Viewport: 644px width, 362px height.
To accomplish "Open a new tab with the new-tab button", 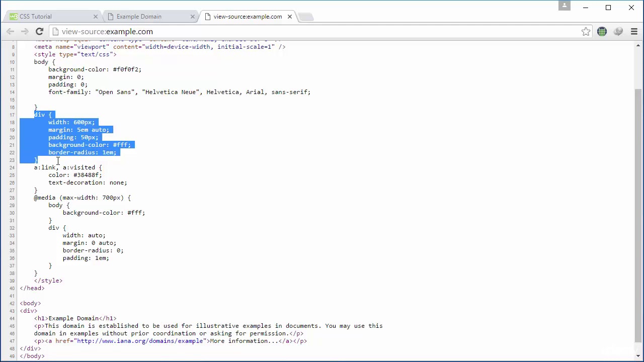I will [x=306, y=17].
